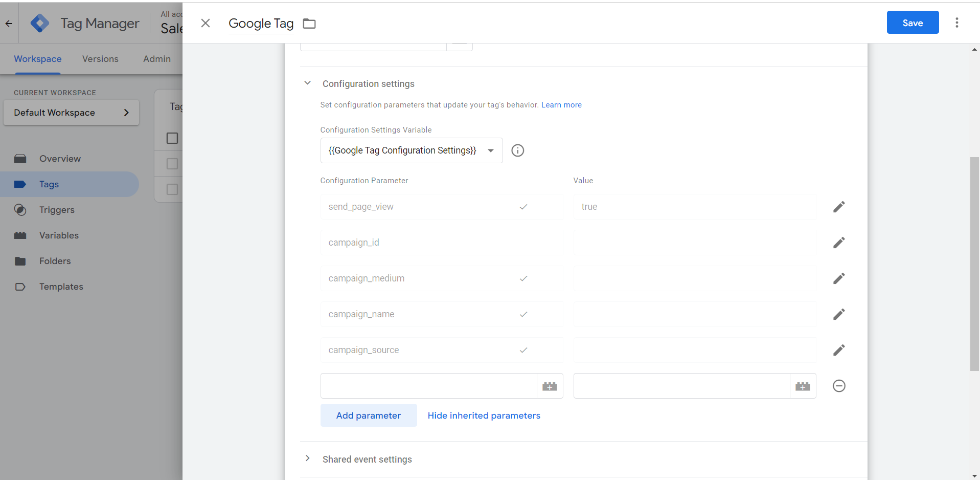Screen dimensions: 980x480
Task: Click the campaign_id parameter field
Action: (x=442, y=243)
